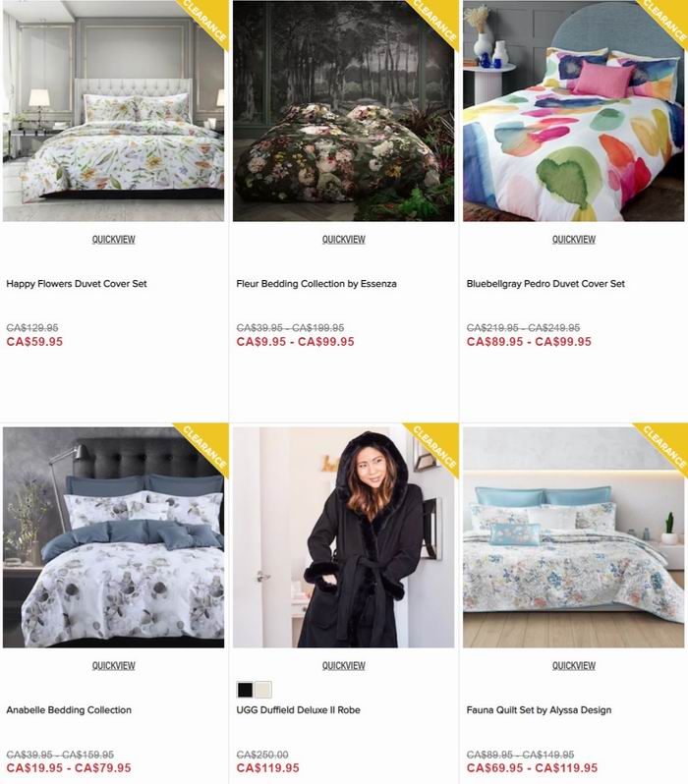This screenshot has width=688, height=784.
Task: Click Fauna Quilt Set by Alyssa Design title
Action: (x=539, y=710)
